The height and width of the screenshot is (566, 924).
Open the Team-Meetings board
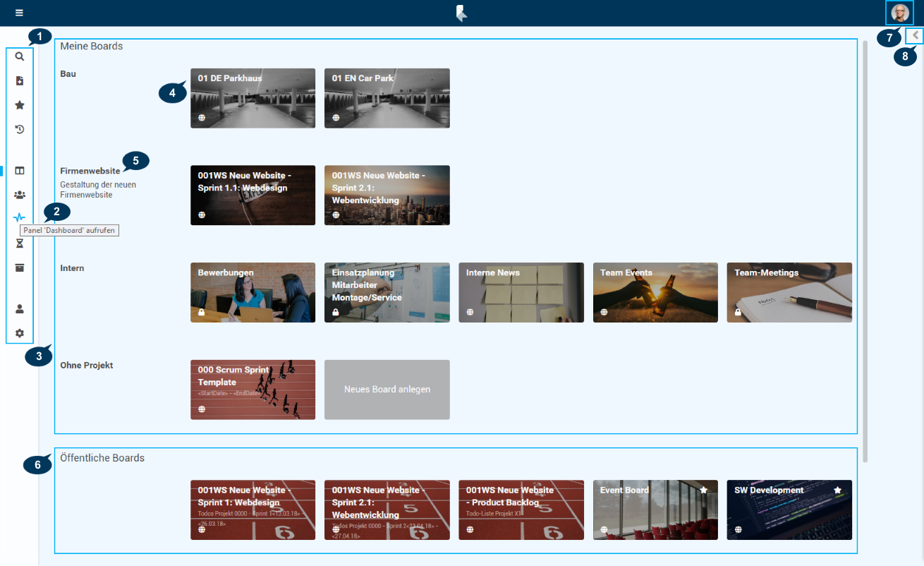pyautogui.click(x=789, y=293)
